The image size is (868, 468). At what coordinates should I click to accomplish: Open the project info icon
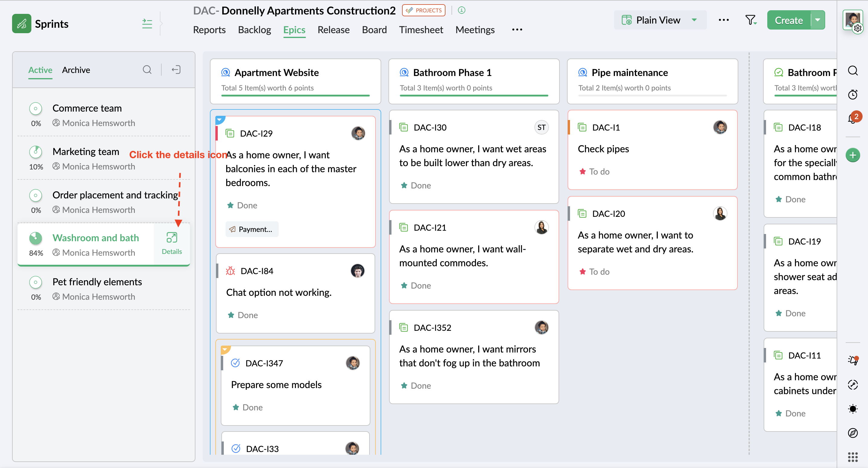(x=462, y=10)
